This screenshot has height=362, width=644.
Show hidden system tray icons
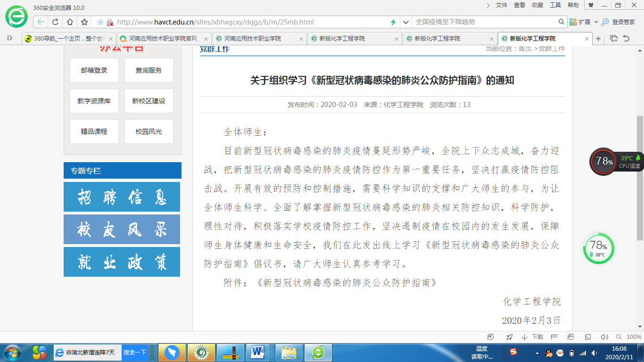[x=537, y=353]
